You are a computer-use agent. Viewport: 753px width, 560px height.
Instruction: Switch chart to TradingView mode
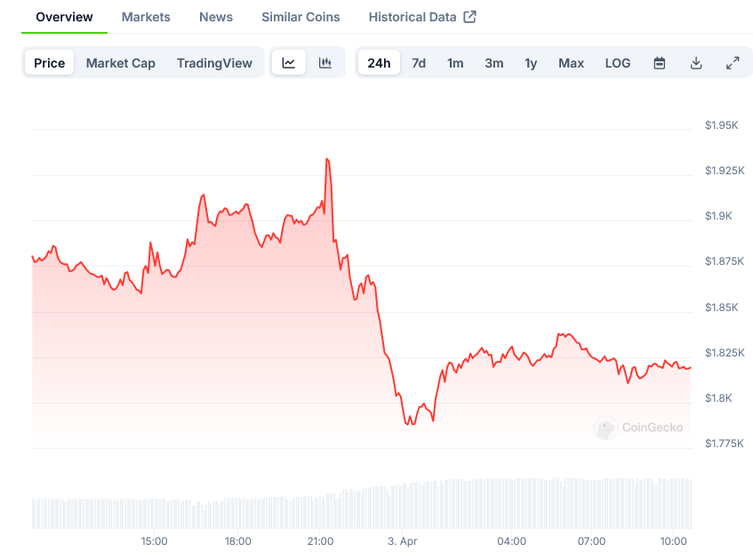tap(214, 63)
